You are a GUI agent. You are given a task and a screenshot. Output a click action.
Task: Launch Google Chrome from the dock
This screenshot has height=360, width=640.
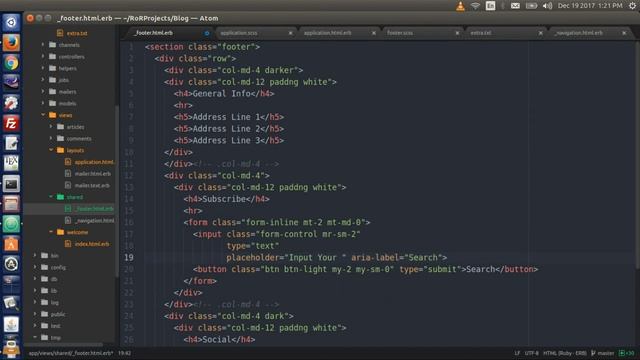11,63
